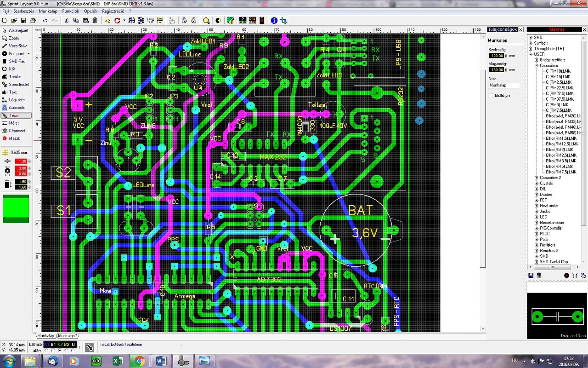Click the DRC design rule check icon
The image size is (588, 368).
tap(252, 20)
